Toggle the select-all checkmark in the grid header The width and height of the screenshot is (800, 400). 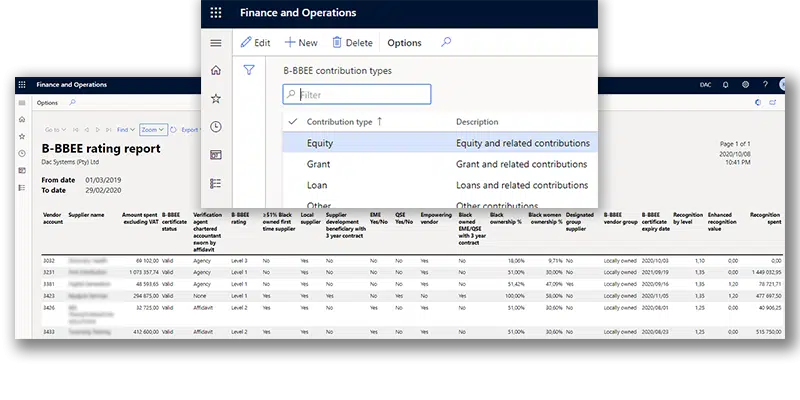tap(292, 122)
